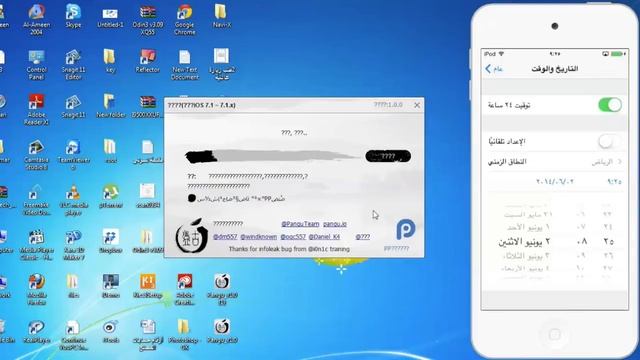Launch the Snagit 11 shortcut
640x360 pixels.
73,106
